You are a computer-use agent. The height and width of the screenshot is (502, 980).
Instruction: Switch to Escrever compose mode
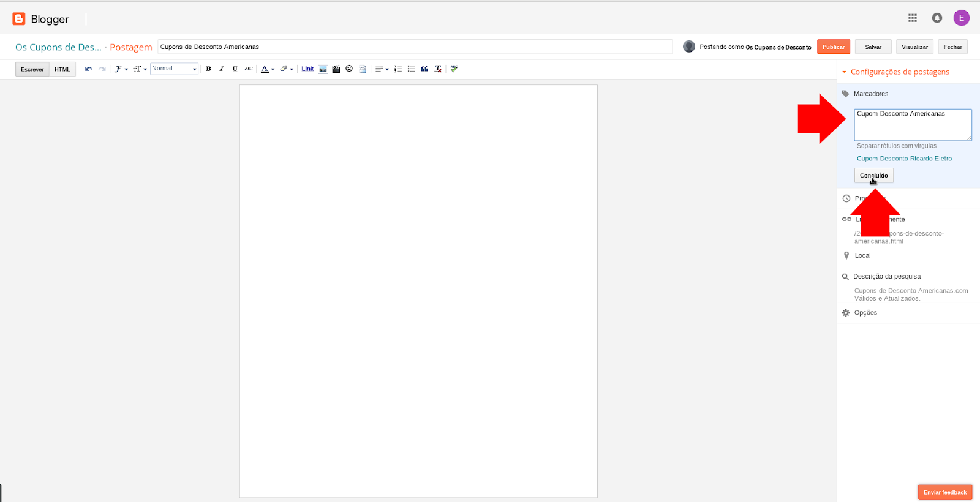tap(32, 69)
